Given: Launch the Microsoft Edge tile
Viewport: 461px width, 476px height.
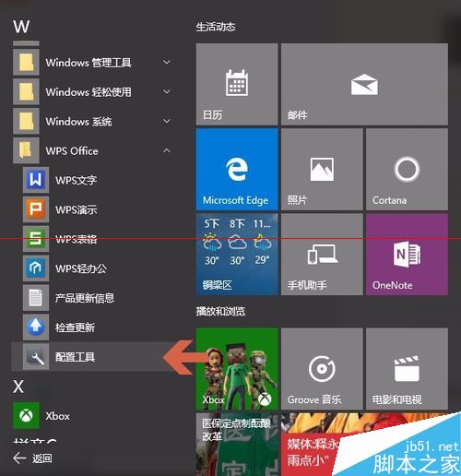Looking at the screenshot, I should [x=237, y=170].
